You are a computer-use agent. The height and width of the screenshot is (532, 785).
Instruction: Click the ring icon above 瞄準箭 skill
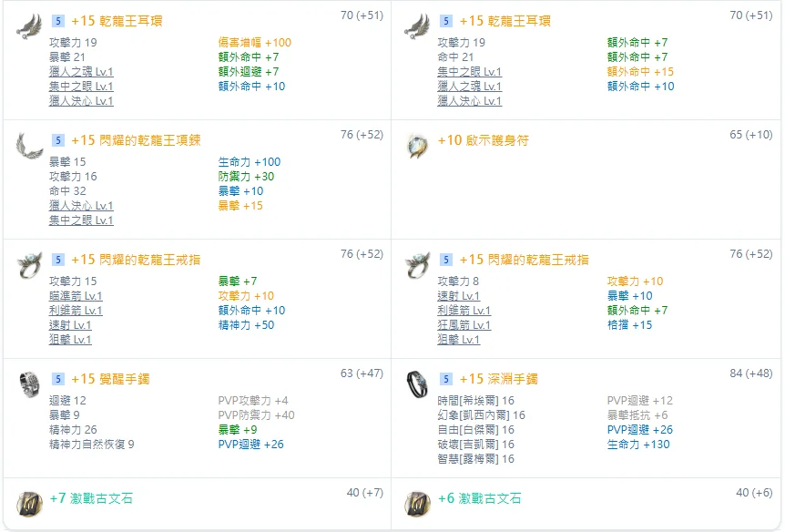point(29,264)
